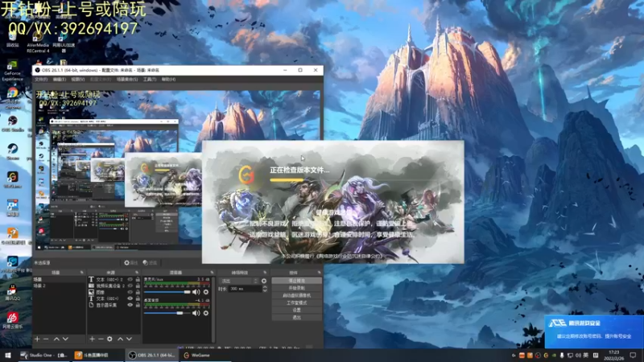Toggle visibility of 视频采集设备 2 source
This screenshot has width=644, height=362.
tap(130, 286)
